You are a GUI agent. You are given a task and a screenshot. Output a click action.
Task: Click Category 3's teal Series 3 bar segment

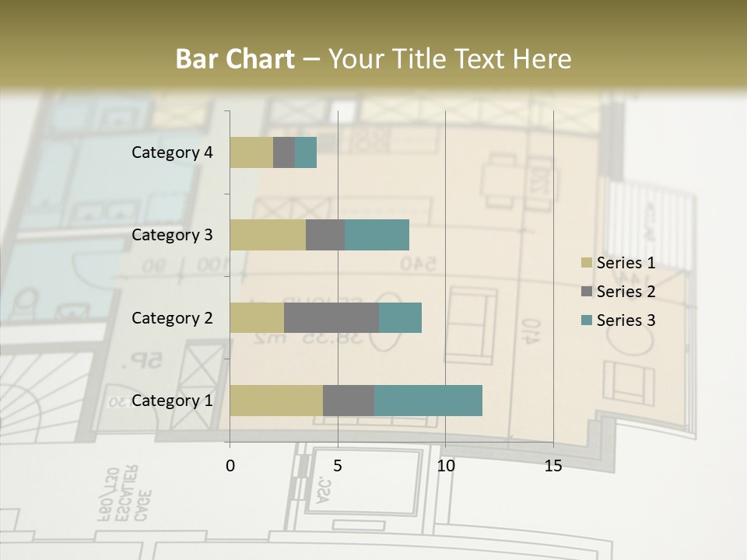click(x=377, y=235)
